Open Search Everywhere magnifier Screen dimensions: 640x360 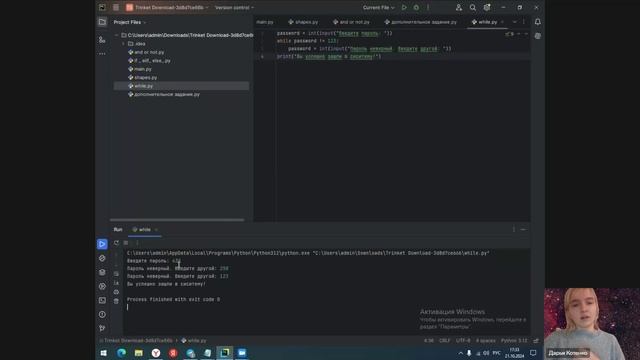click(473, 7)
